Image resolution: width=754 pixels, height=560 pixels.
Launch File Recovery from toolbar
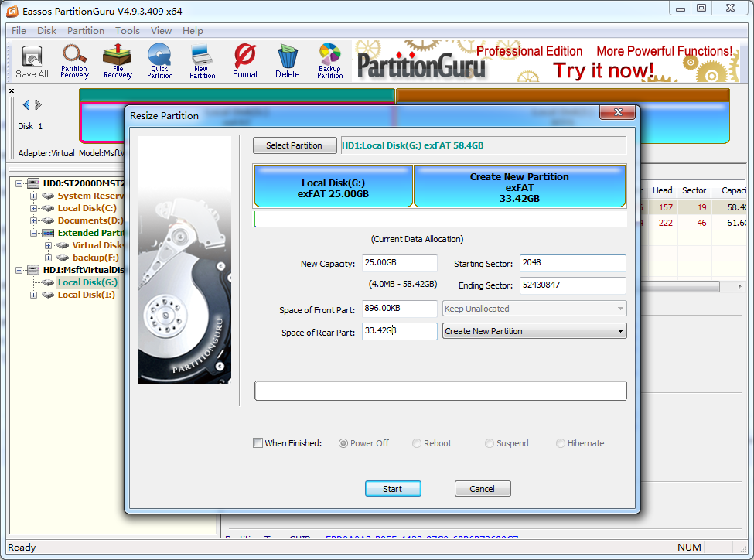pos(118,62)
